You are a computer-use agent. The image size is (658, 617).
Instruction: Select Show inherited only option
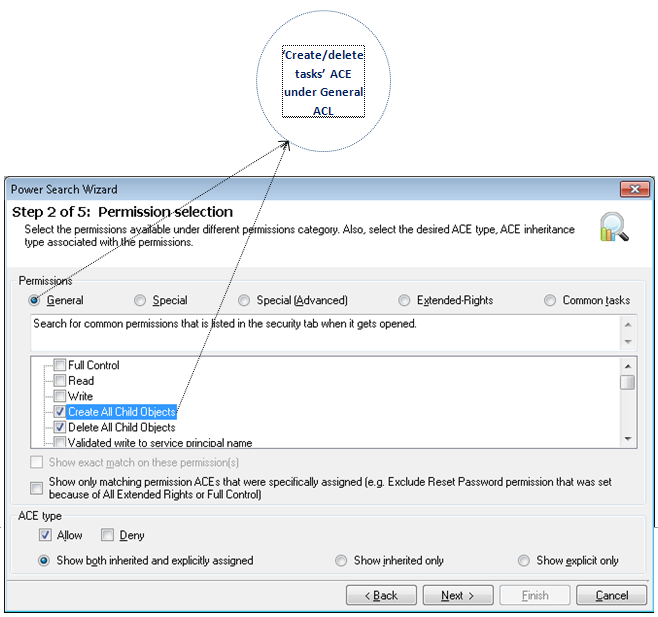[x=342, y=561]
